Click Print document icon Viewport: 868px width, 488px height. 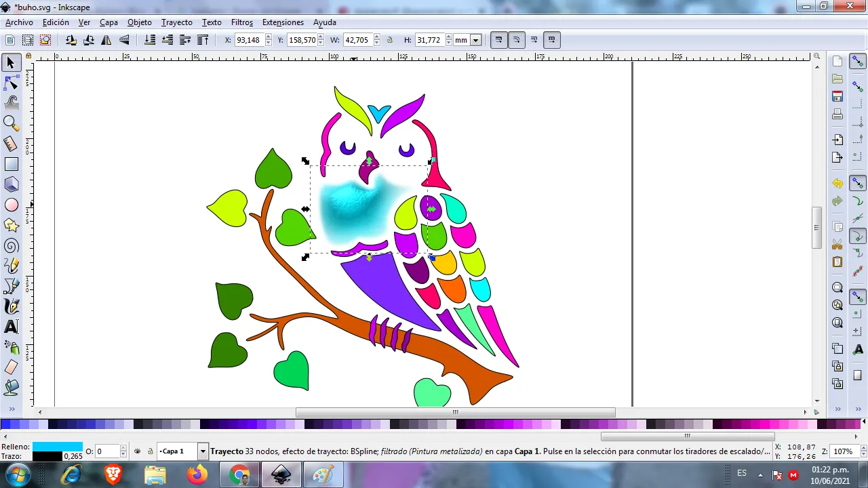(837, 114)
